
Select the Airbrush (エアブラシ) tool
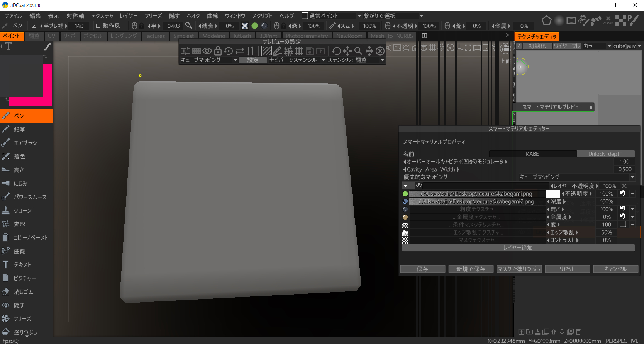point(25,143)
